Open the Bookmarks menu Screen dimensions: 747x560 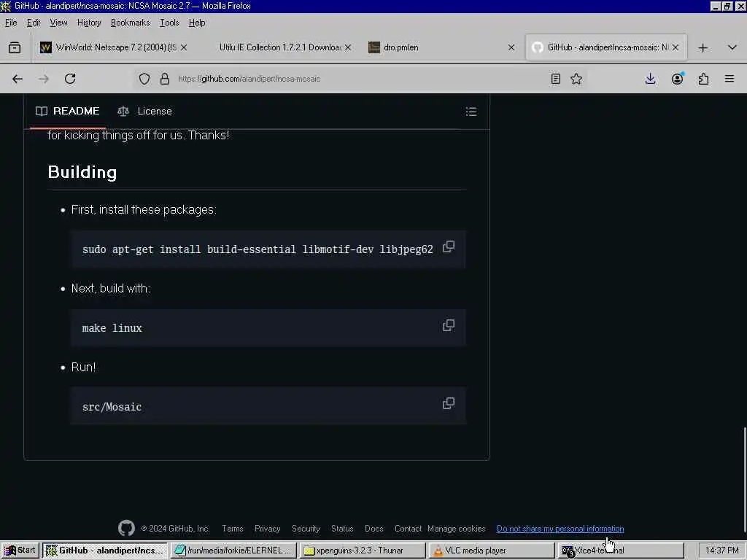(x=130, y=23)
